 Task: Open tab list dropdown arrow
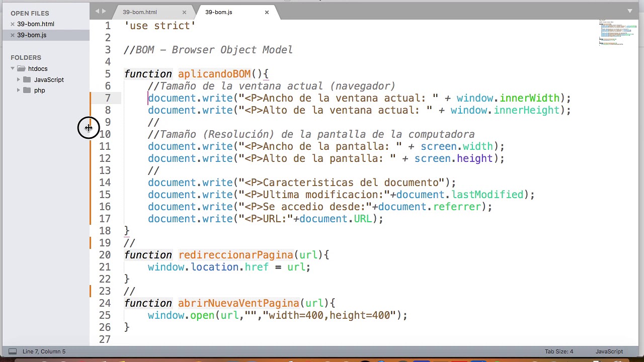(630, 11)
